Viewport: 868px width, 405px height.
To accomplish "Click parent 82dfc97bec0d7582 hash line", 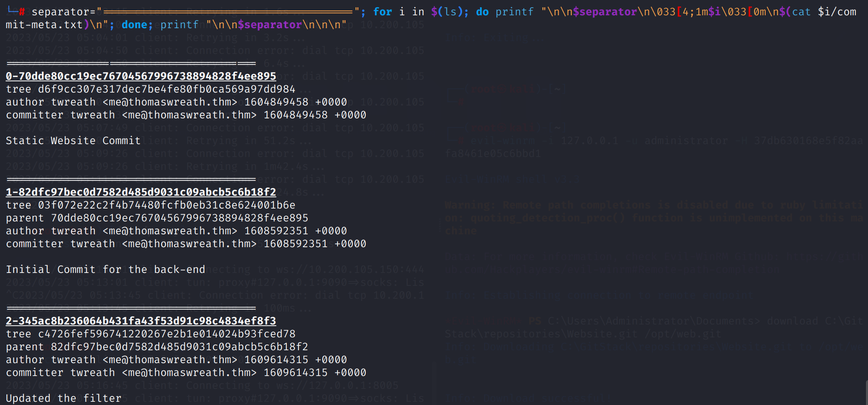I will coord(157,347).
